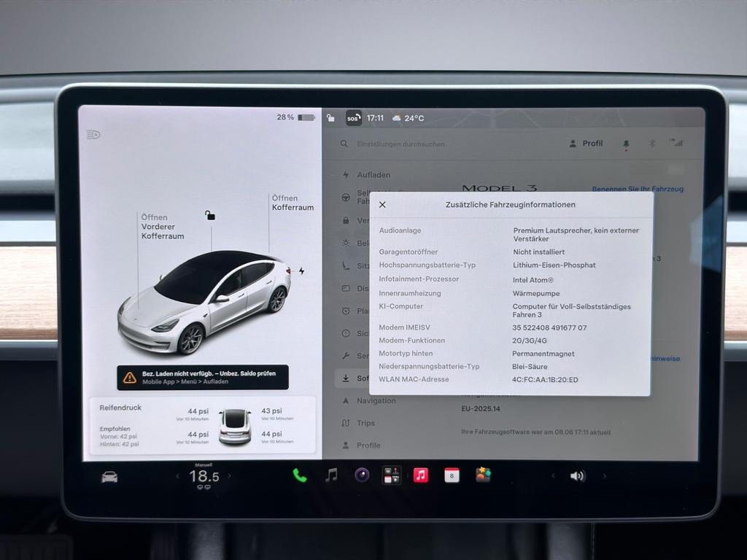
Task: Launch the red Apple Music app
Action: click(x=421, y=475)
